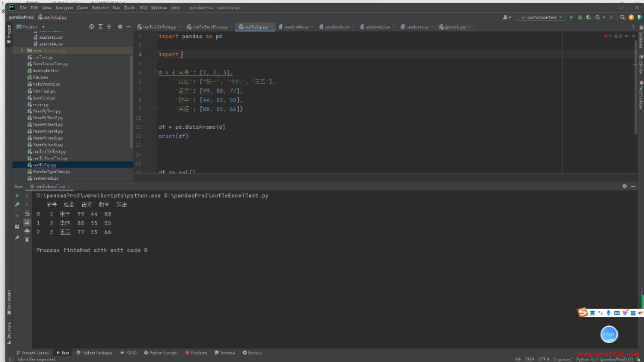Open Search Everywhere magnifier icon
Viewport: 644px width, 362px height.
pyautogui.click(x=622, y=17)
